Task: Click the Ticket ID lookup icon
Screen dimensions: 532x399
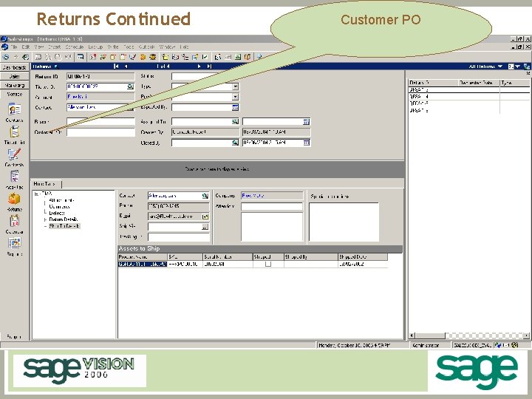Action: tap(130, 87)
